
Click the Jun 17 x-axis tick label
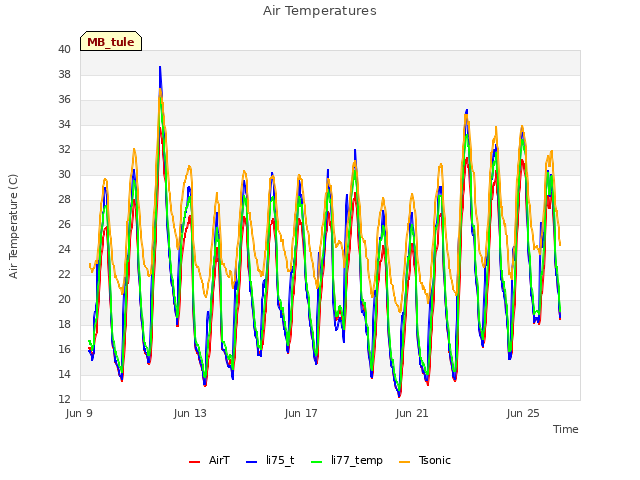301,413
